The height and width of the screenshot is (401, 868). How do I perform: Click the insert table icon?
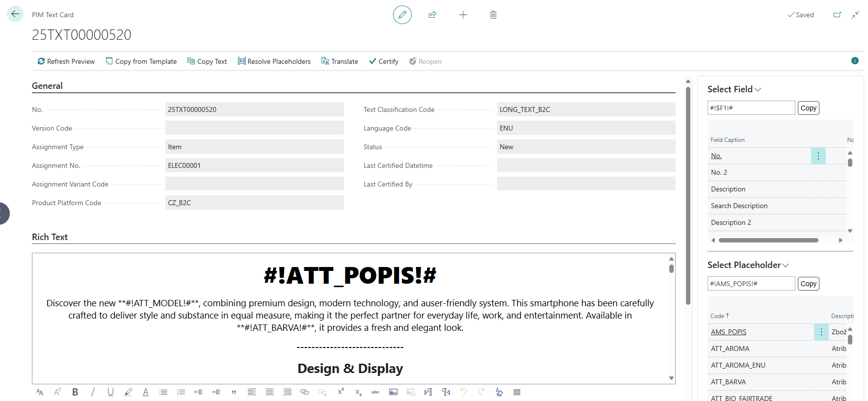click(517, 392)
